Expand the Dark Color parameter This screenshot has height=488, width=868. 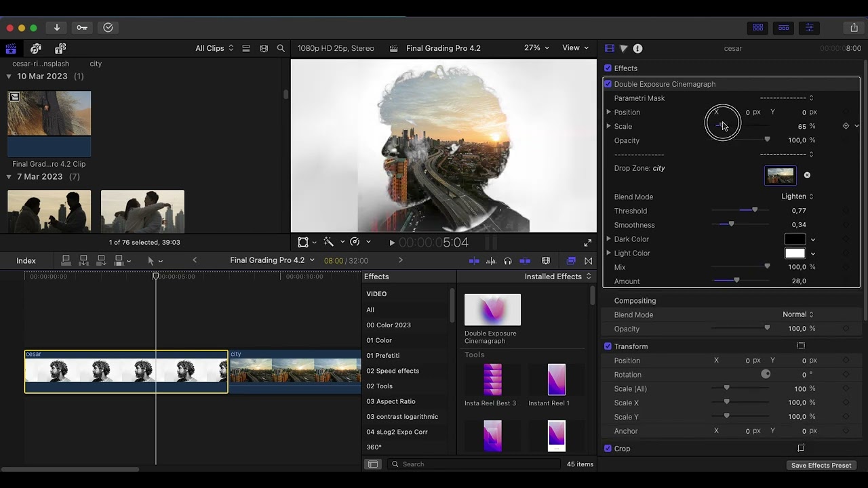click(x=608, y=239)
